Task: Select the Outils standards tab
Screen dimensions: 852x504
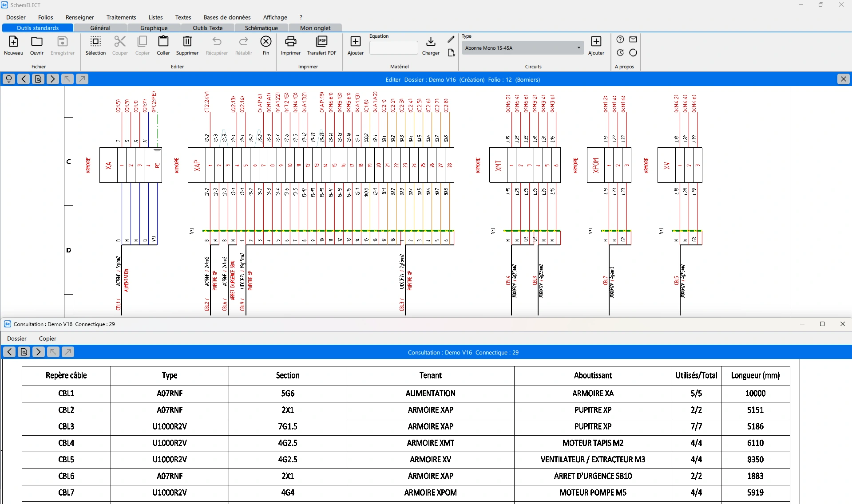Action: pos(38,28)
